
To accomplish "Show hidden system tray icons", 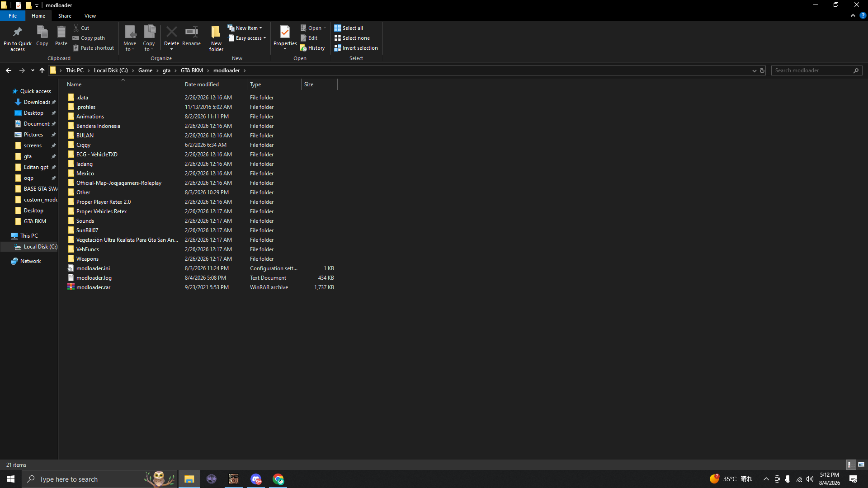I will (766, 479).
